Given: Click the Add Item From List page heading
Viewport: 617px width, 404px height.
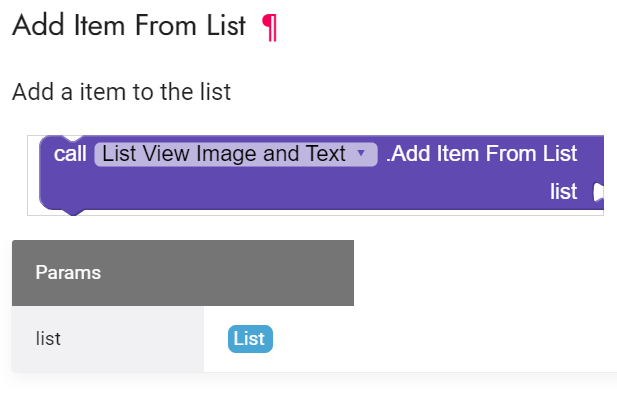Looking at the screenshot, I should [129, 26].
